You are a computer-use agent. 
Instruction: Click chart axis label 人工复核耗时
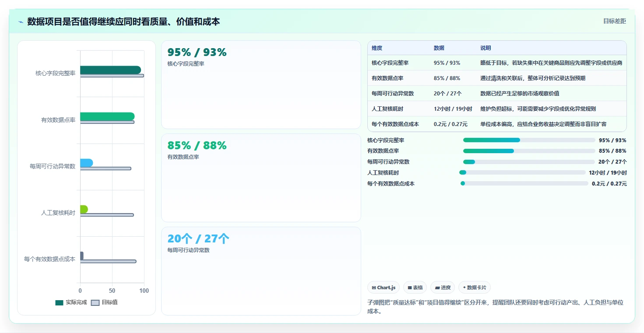pos(58,213)
